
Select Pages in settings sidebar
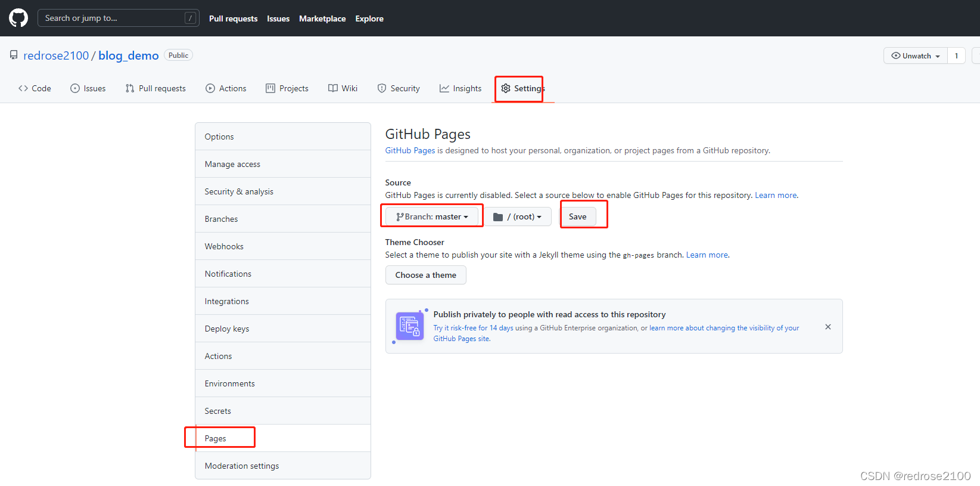pos(283,438)
